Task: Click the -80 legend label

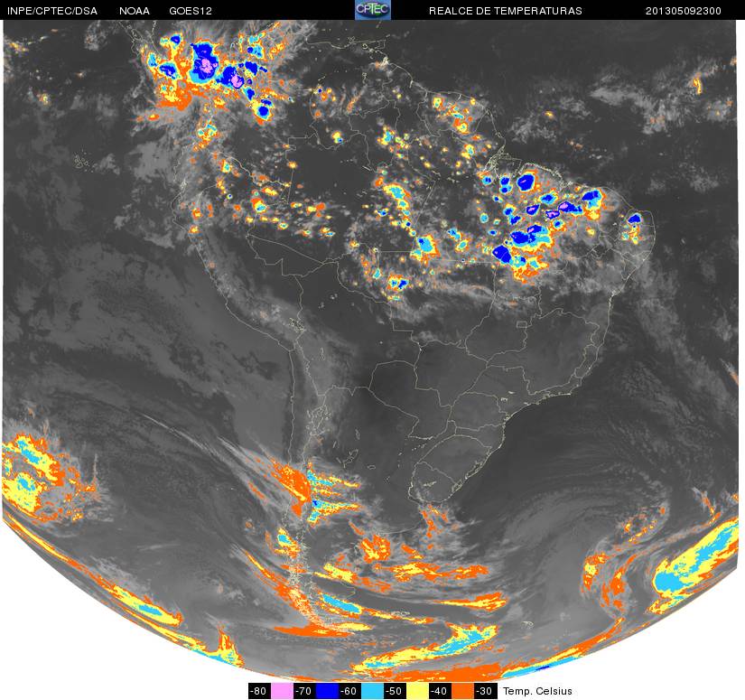Action: pyautogui.click(x=260, y=690)
